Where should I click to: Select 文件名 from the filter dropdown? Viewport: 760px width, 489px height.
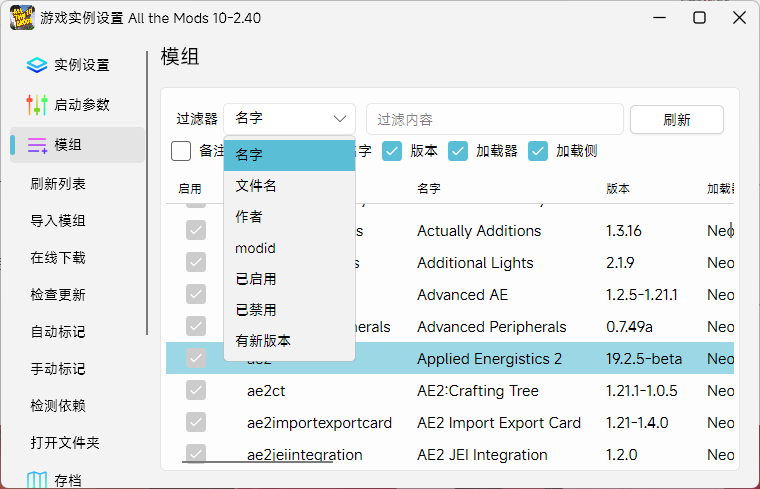(x=256, y=186)
